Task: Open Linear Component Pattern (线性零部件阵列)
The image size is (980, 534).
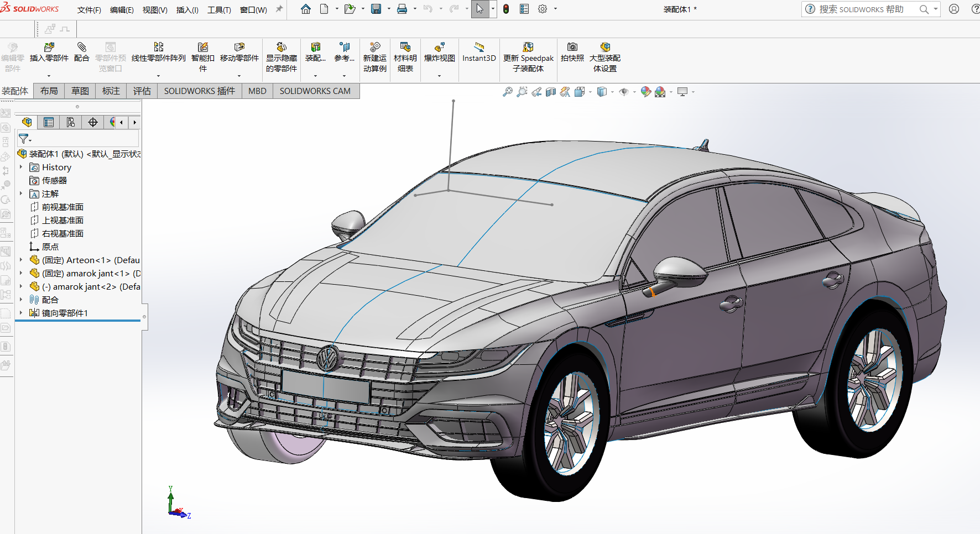Action: coord(158,53)
